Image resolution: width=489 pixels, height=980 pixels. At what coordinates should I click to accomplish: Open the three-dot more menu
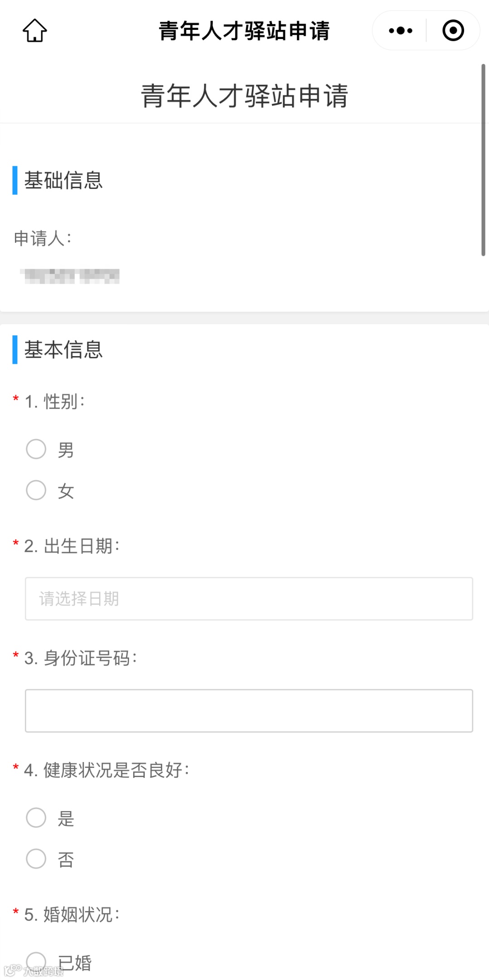coord(400,30)
